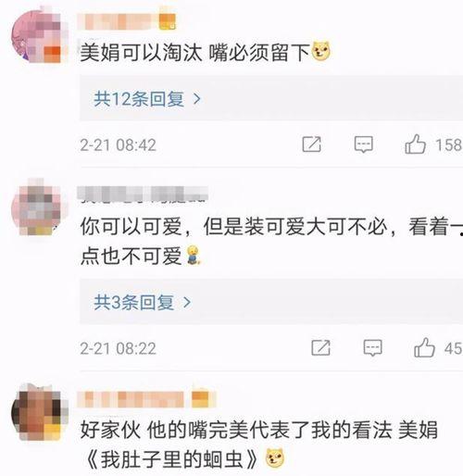The height and width of the screenshot is (476, 463).
Task: Tap the doge emoji after 嘴必须留下
Action: coord(321,51)
